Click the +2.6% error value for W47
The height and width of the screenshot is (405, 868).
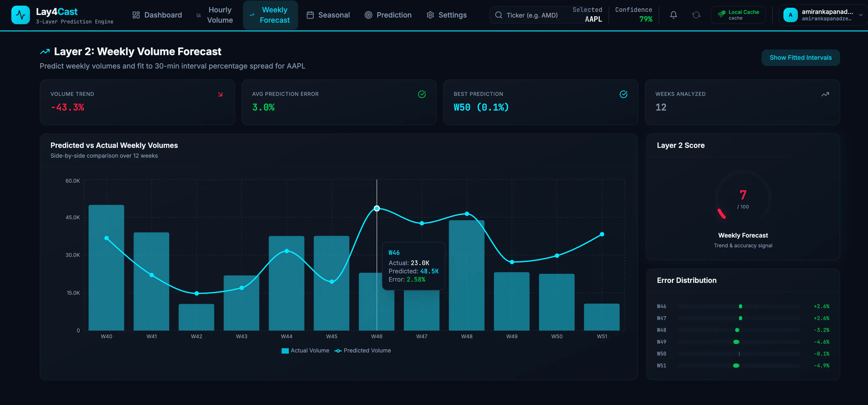(x=822, y=318)
